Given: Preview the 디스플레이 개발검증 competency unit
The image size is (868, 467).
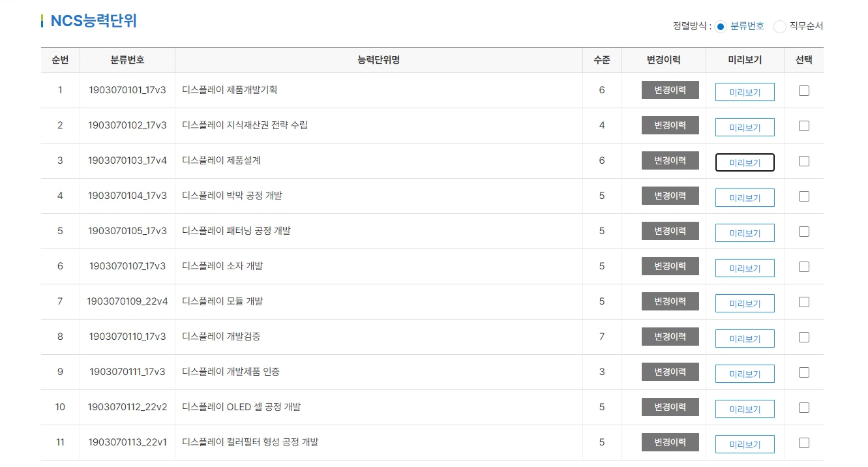Looking at the screenshot, I should point(745,338).
